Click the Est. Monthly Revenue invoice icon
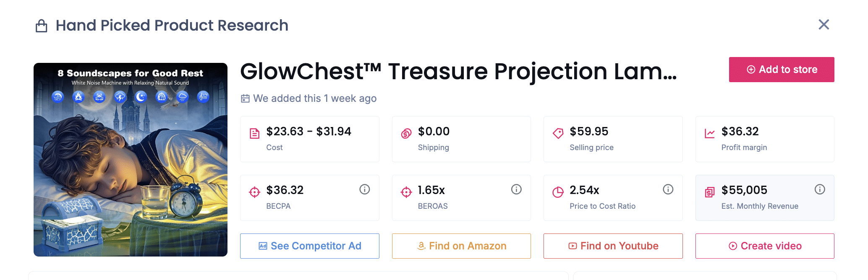868x280 pixels. pos(710,192)
